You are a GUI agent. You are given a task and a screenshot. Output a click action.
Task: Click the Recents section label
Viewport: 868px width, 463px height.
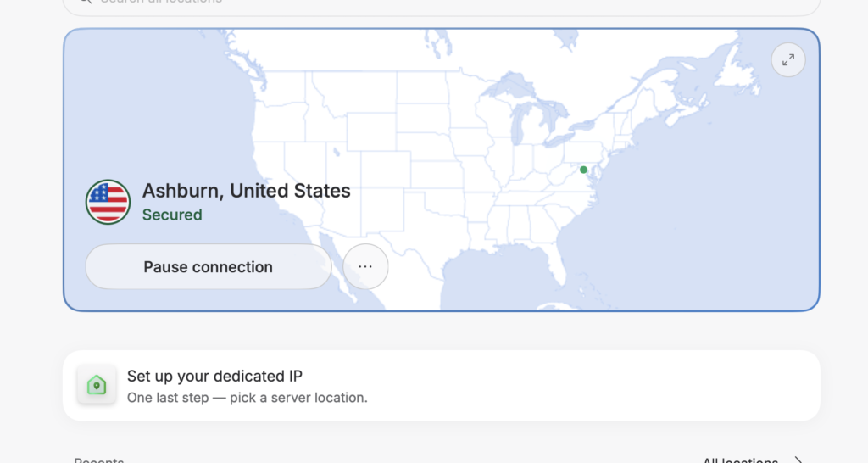(x=99, y=460)
